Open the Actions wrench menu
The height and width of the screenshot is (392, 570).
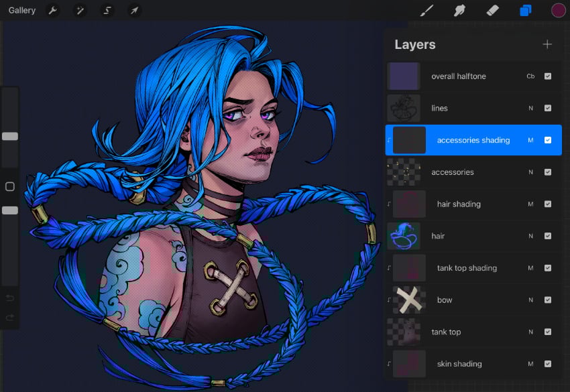(x=53, y=10)
